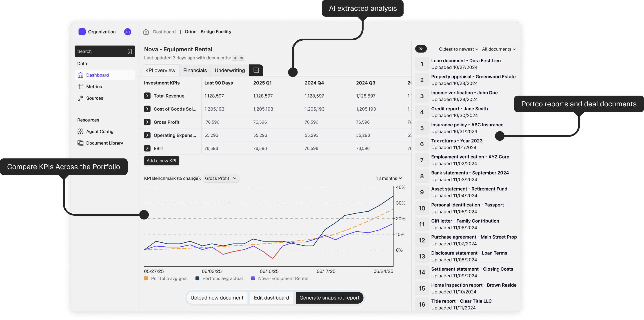Screen dimensions: 644x320
Task: Expand the Gross Profit row
Action: (x=147, y=122)
